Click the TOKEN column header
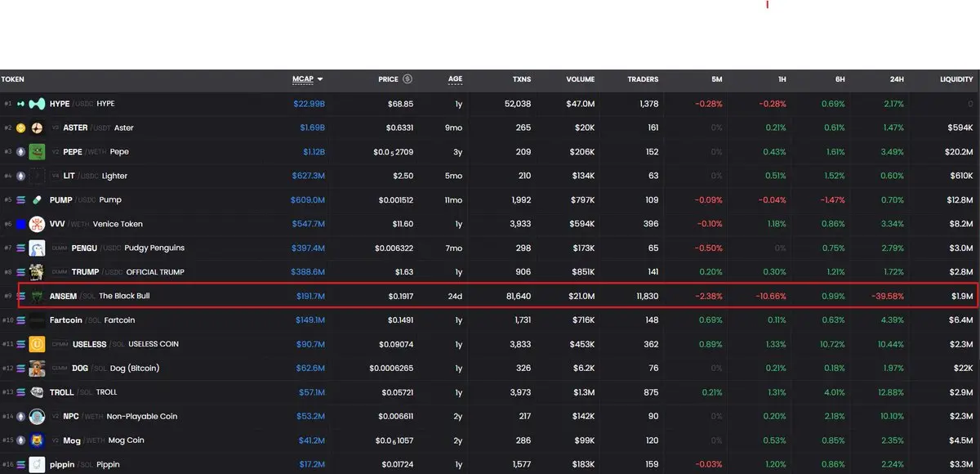This screenshot has width=980, height=474. coord(12,79)
